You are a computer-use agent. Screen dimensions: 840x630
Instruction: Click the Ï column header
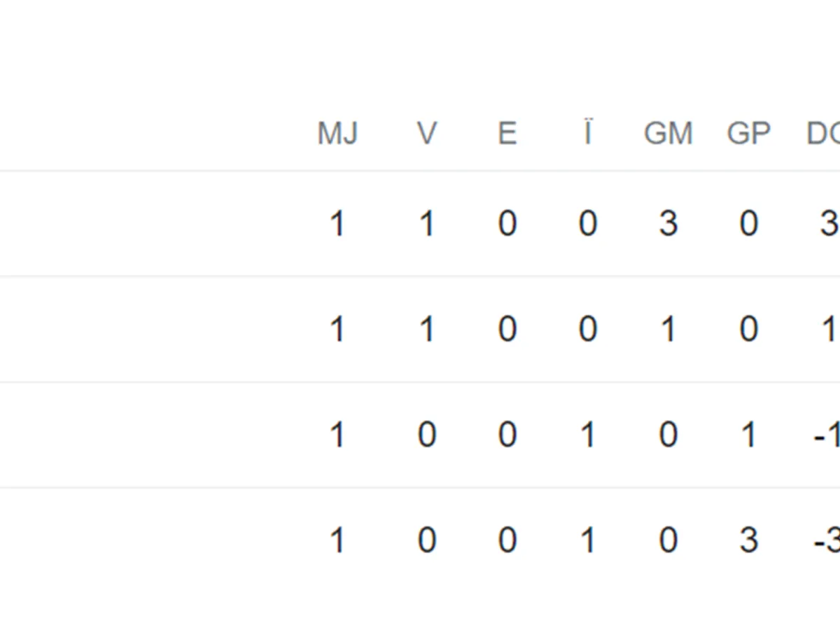(x=588, y=133)
